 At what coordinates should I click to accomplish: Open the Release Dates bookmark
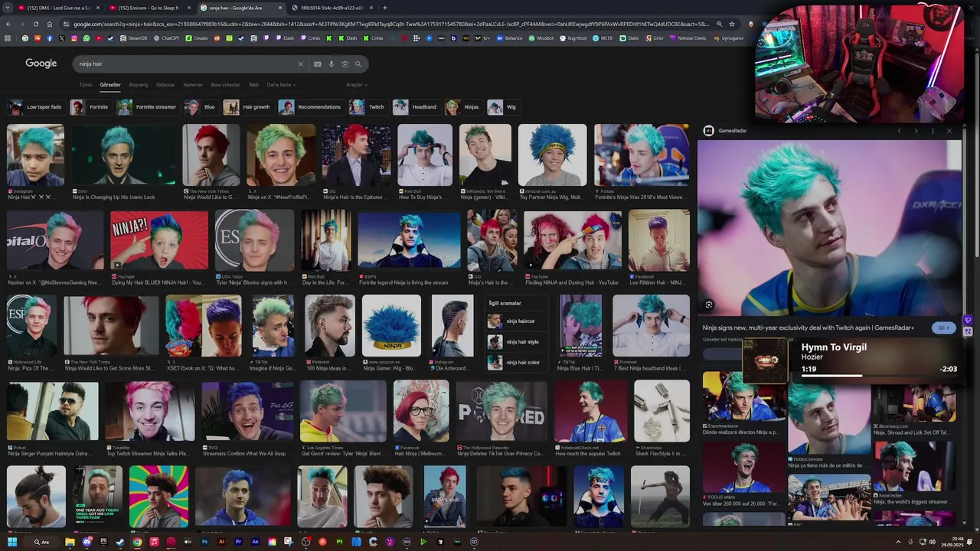click(688, 37)
